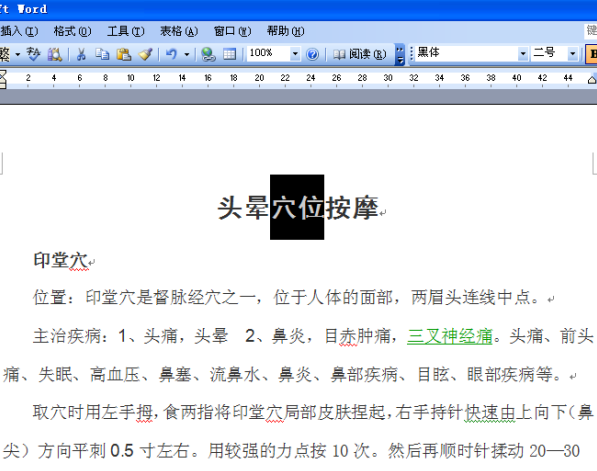Click the 按摩 characters in title
Screen dimensions: 597x471
coord(351,208)
